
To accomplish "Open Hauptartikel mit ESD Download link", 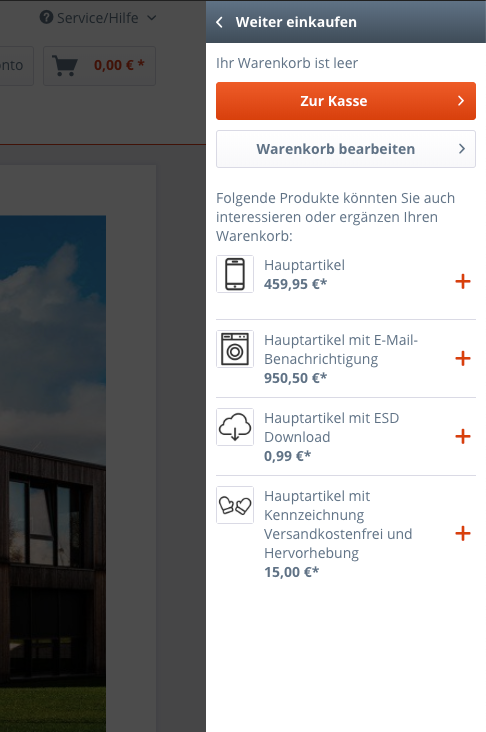I will tap(331, 427).
